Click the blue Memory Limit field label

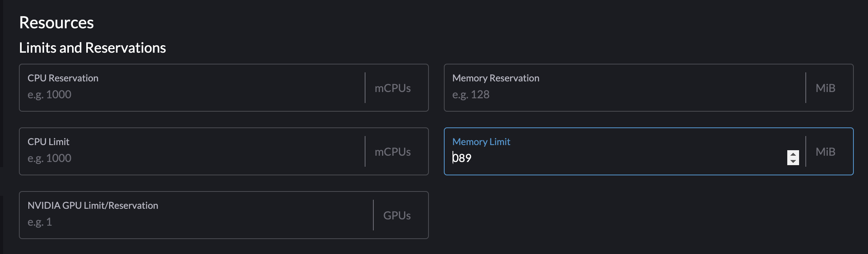pyautogui.click(x=481, y=142)
